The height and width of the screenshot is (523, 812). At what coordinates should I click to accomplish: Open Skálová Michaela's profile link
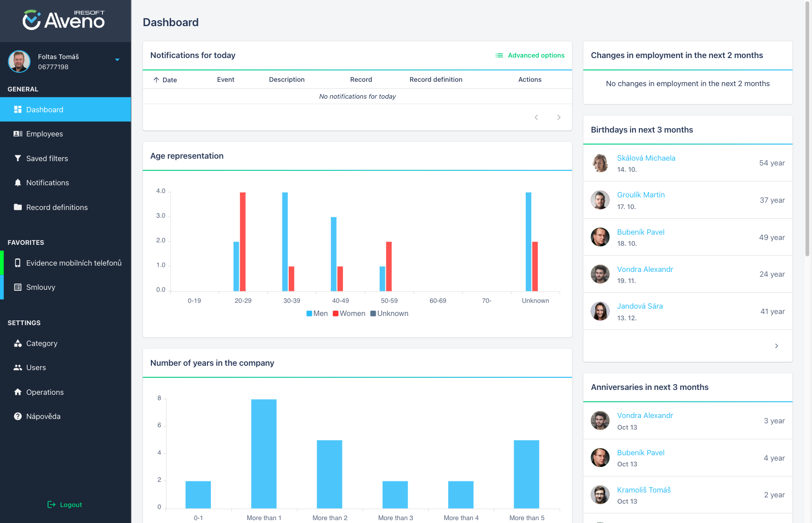coord(646,158)
